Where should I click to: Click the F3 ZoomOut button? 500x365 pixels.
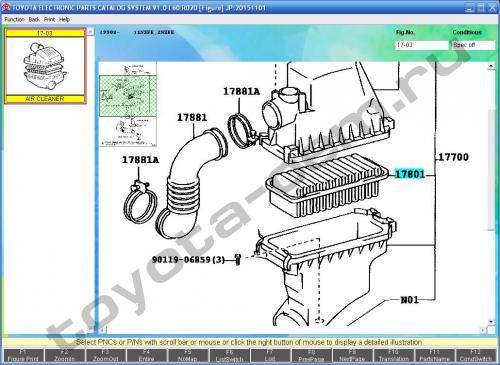click(105, 355)
